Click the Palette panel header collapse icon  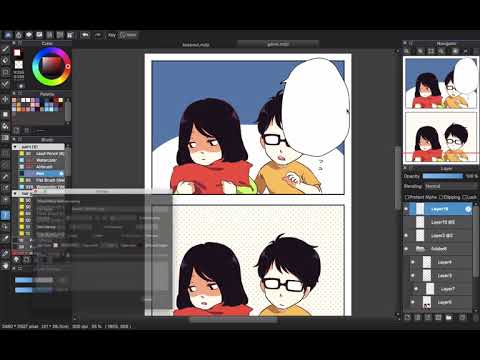pos(14,94)
